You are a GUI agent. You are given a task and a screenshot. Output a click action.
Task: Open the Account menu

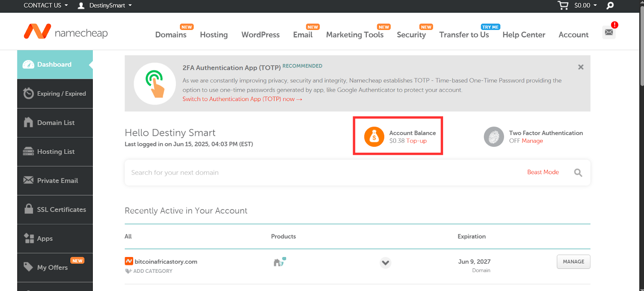point(573,35)
